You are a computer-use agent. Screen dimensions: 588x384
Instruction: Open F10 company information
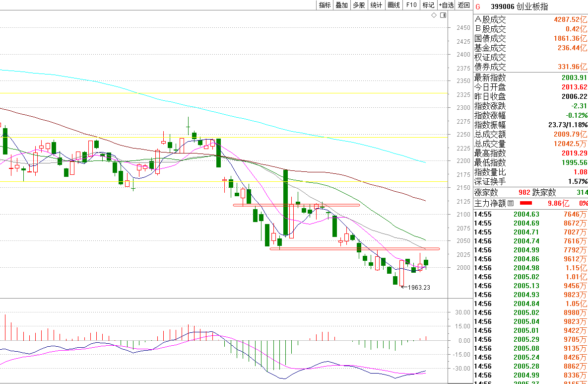click(x=411, y=5)
